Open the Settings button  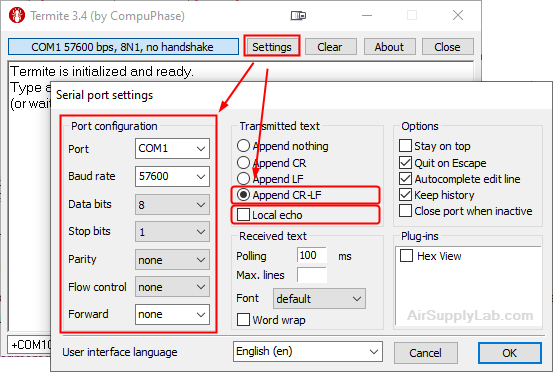(x=272, y=47)
